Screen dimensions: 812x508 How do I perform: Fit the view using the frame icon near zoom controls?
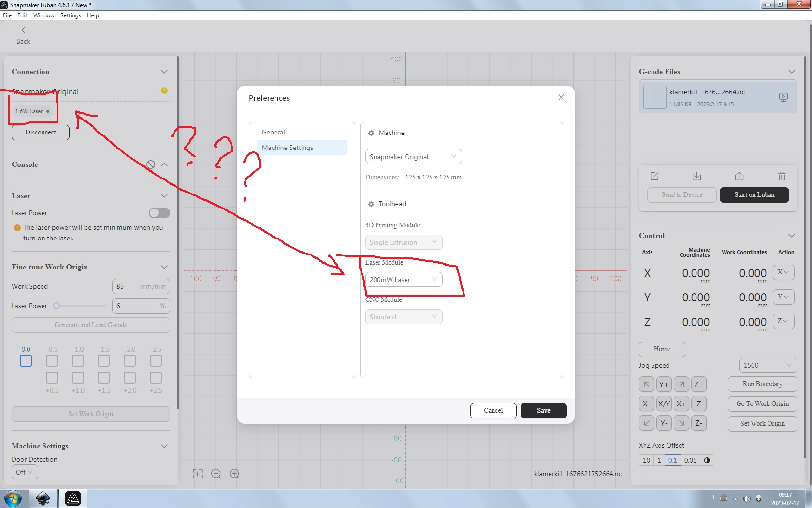(x=198, y=474)
